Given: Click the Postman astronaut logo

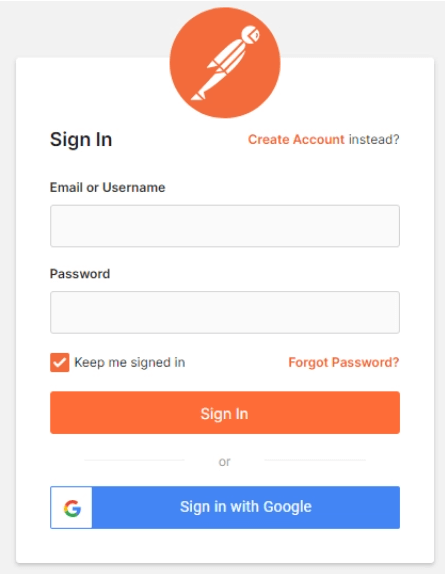Looking at the screenshot, I should [225, 63].
